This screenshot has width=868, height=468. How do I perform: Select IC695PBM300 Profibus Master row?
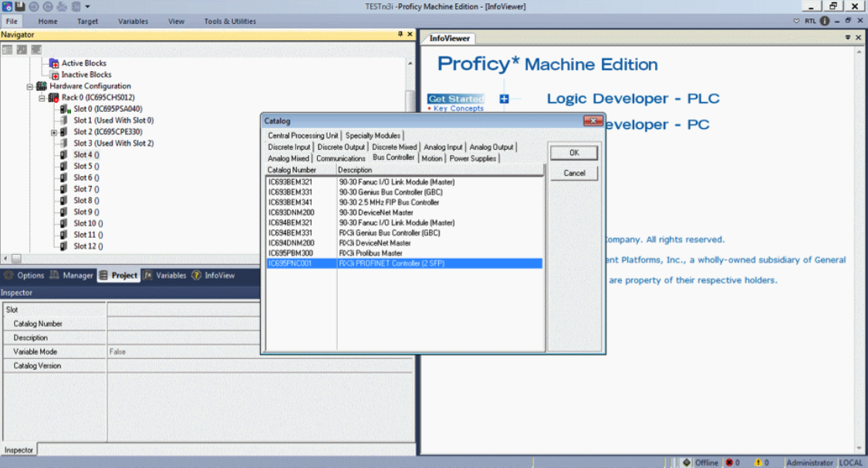coord(404,253)
